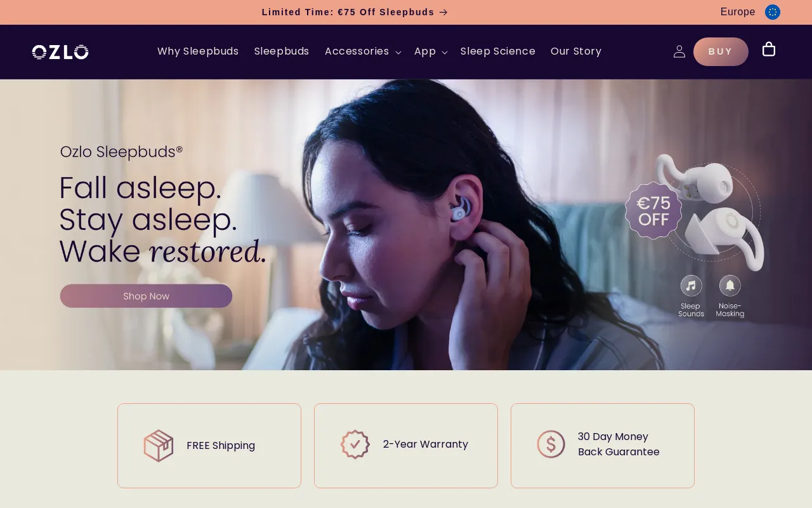The image size is (812, 508).
Task: Click the €75 OFF badge
Action: 653,211
